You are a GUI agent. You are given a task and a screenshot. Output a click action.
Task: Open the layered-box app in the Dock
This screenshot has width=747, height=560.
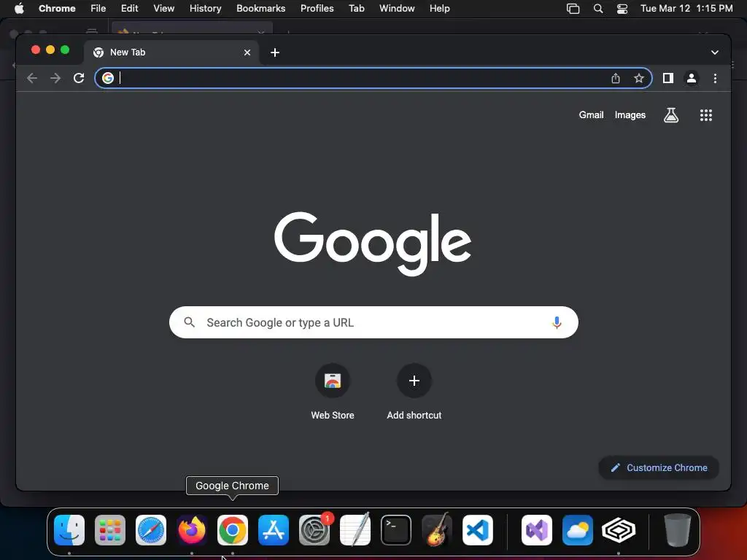tap(619, 529)
